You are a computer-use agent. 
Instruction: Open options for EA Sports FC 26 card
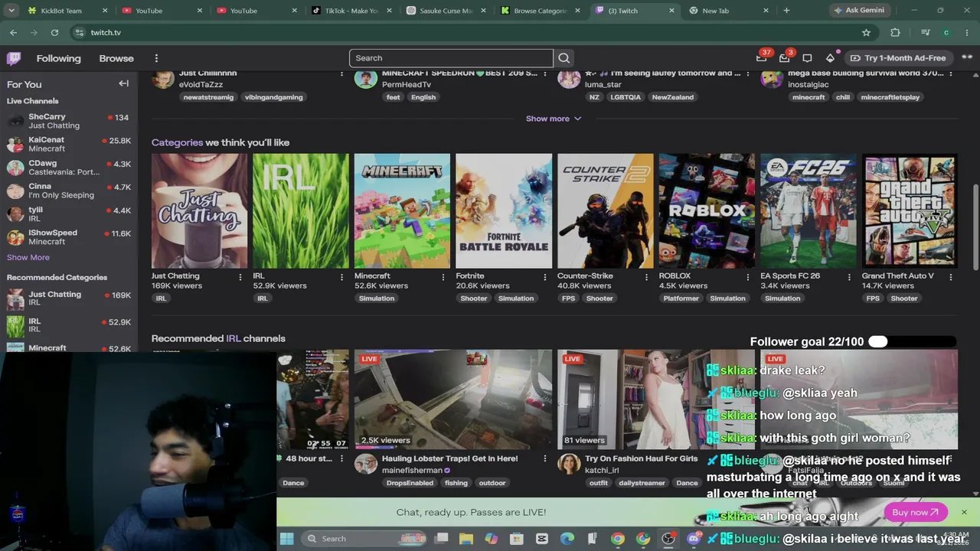click(x=849, y=277)
